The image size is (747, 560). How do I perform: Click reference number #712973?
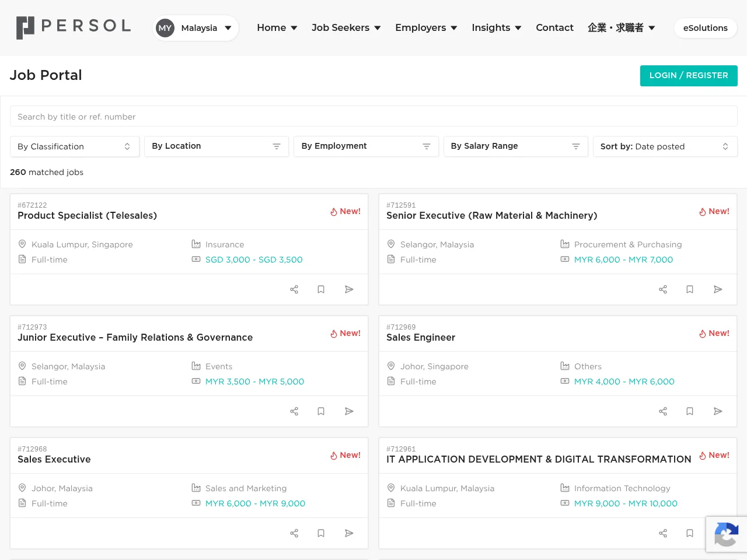[x=32, y=327]
